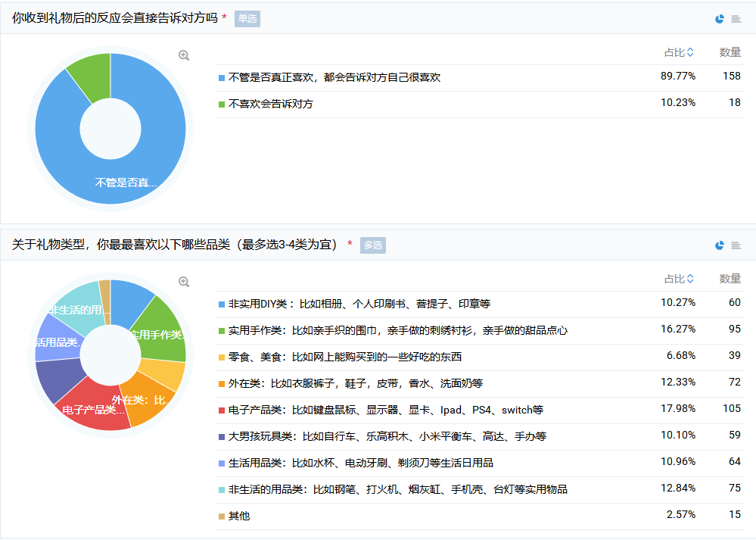Select the 非生活的用品类 row text
The height and width of the screenshot is (540, 756).
(398, 489)
